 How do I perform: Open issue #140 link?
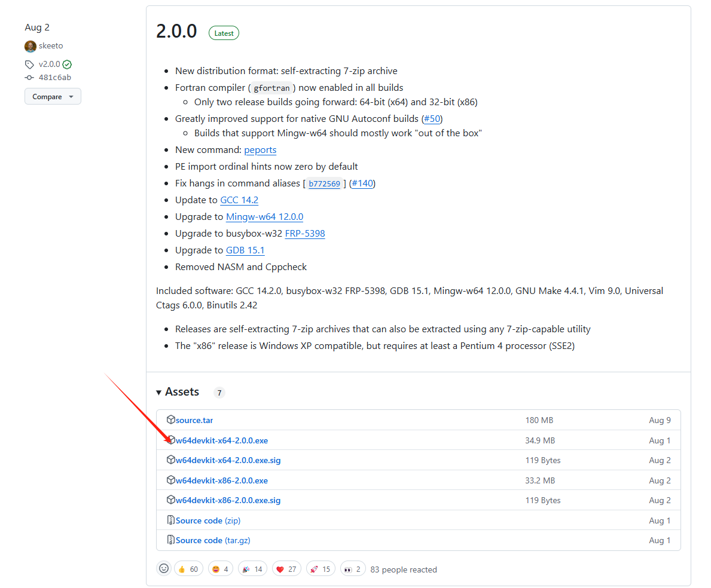363,183
